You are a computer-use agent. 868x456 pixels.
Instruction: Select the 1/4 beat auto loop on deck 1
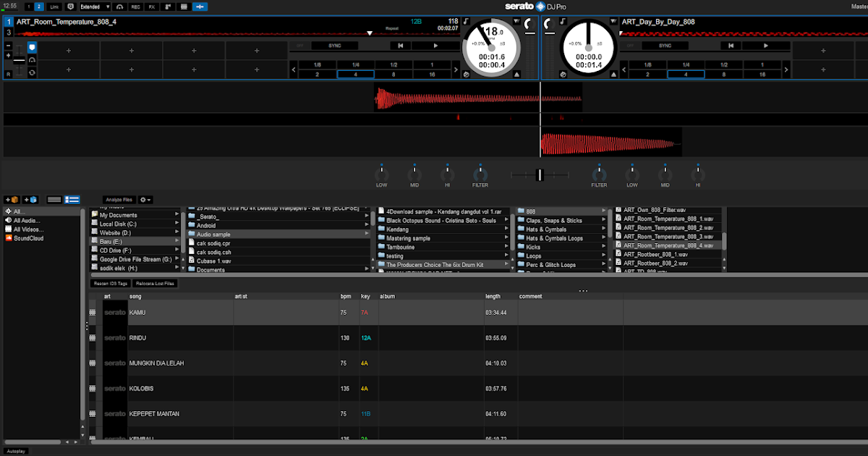coord(356,65)
